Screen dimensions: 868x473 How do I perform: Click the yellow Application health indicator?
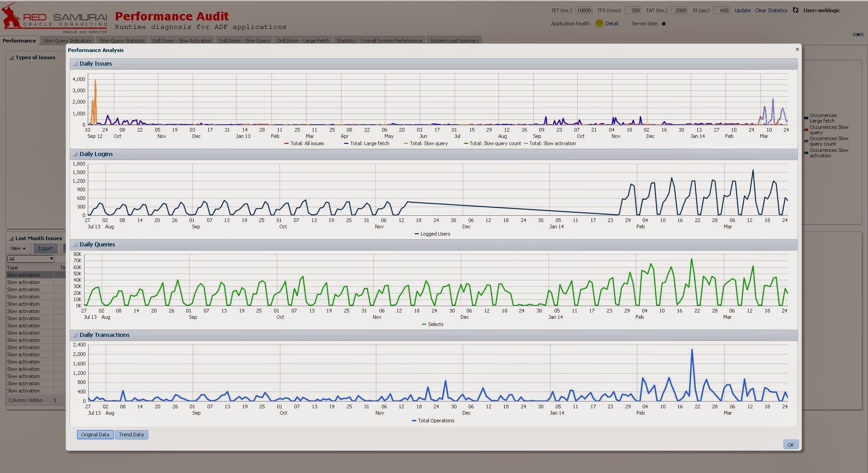(599, 24)
